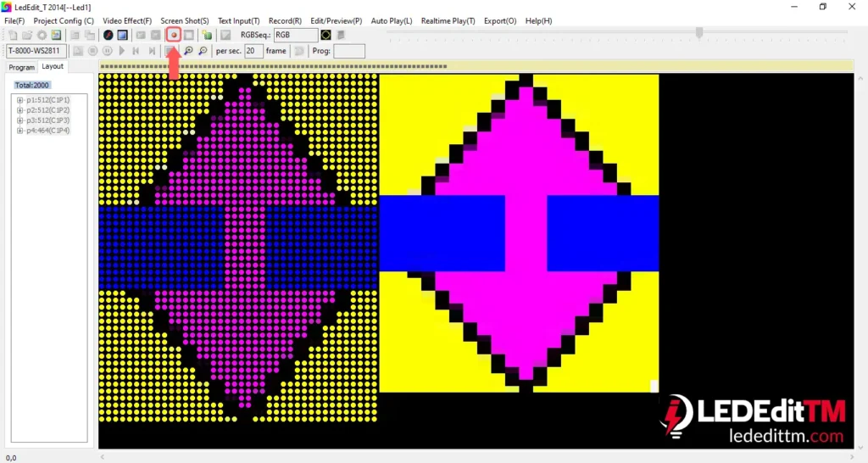Click the slider handle at top right
The height and width of the screenshot is (463, 868).
coord(699,32)
